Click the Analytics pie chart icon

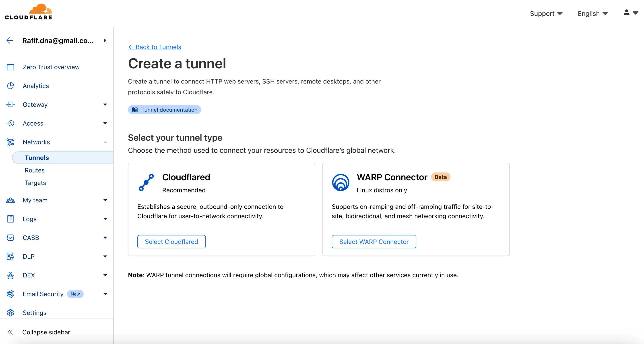click(x=10, y=86)
